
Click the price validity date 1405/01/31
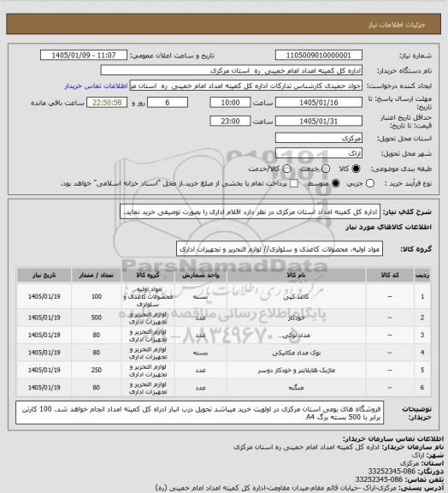pos(319,121)
